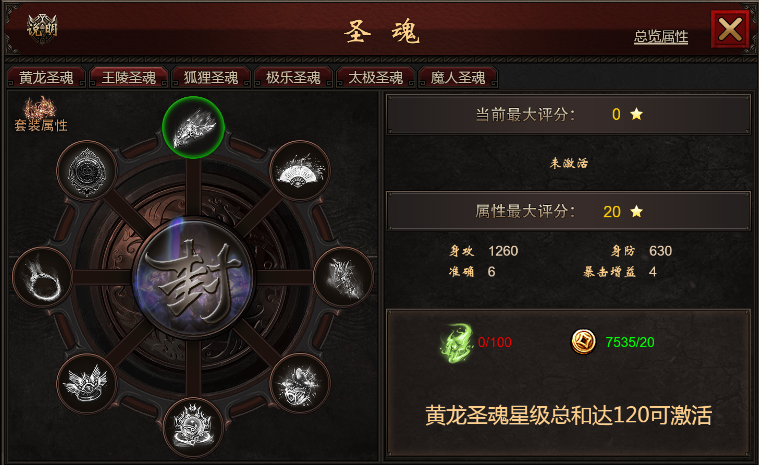Switch to the 王陵圣魂 tab
This screenshot has width=759, height=465.
[129, 78]
